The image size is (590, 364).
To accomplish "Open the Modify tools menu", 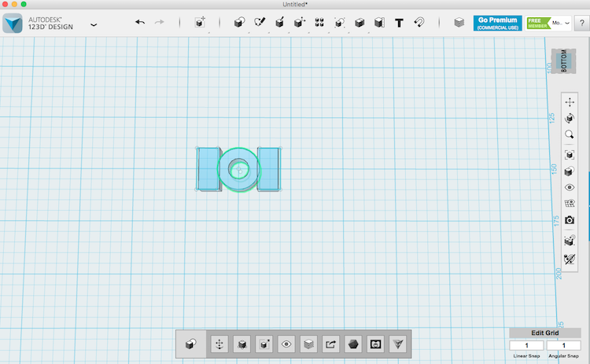I will click(300, 23).
